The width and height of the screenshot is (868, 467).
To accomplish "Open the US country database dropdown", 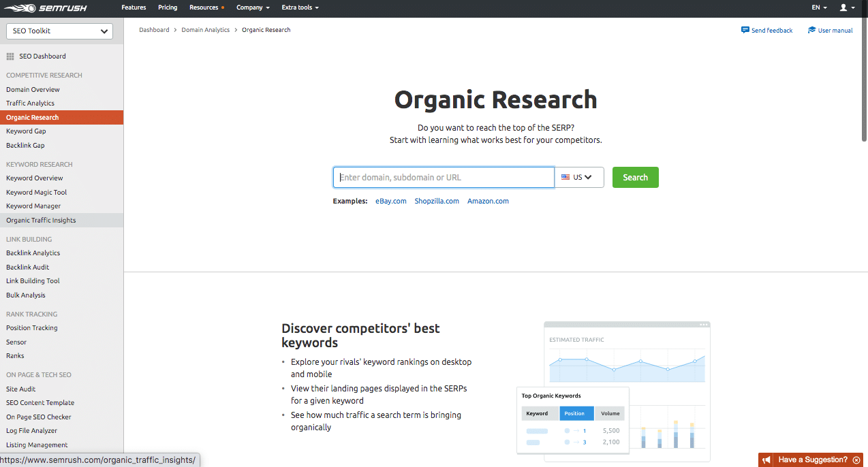I will coord(579,177).
